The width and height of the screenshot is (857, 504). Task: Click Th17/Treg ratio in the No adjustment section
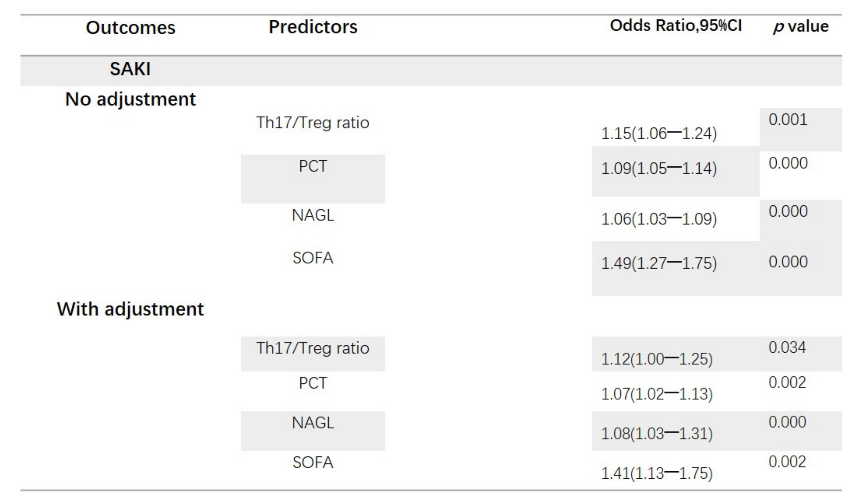point(312,122)
